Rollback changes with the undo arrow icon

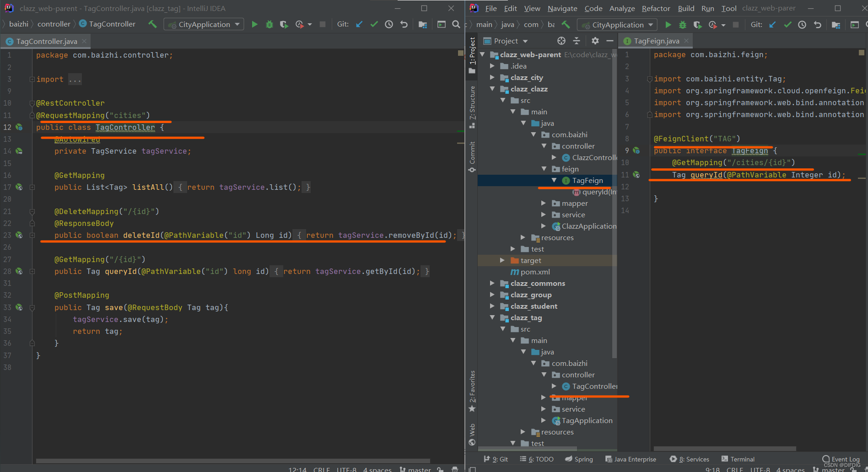[x=404, y=24]
